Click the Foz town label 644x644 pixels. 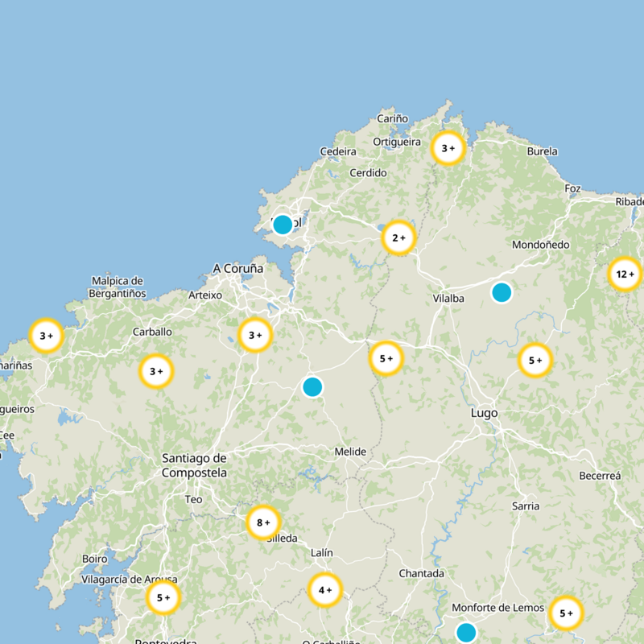click(x=572, y=188)
